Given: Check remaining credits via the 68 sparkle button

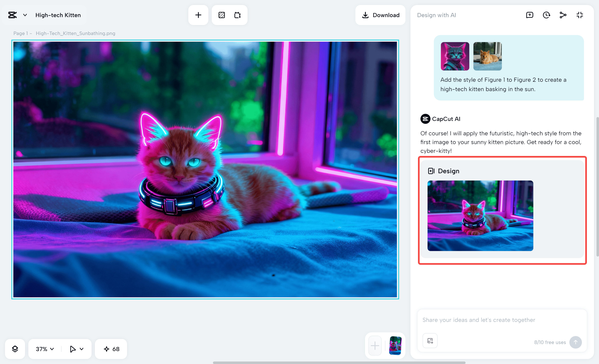Looking at the screenshot, I should point(111,349).
